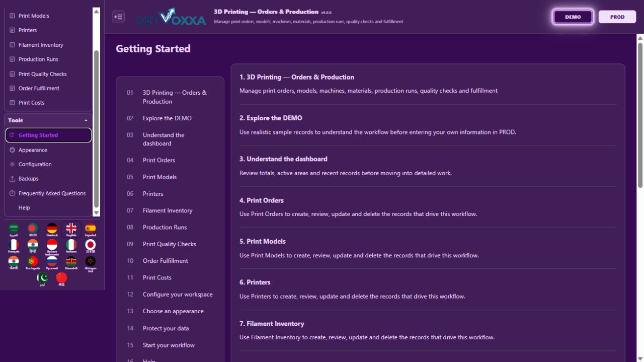Open Backups from the sidebar

(48, 179)
